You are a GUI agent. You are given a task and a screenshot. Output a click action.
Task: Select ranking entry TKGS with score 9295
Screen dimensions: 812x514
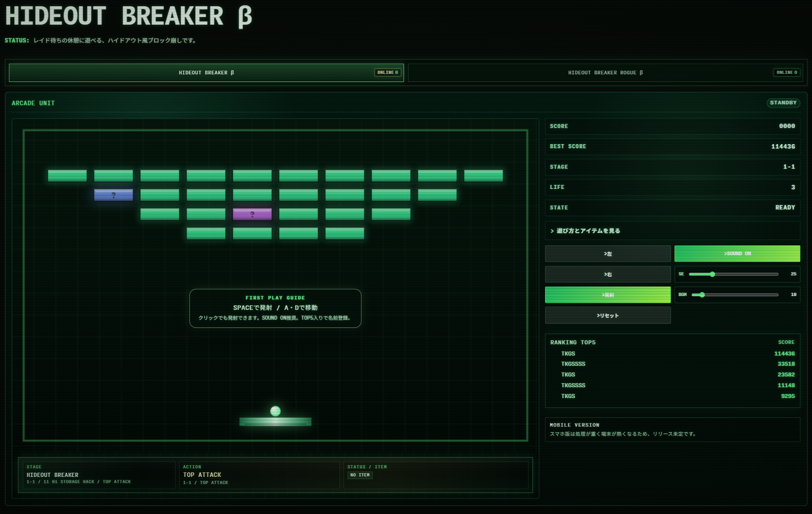(672, 396)
